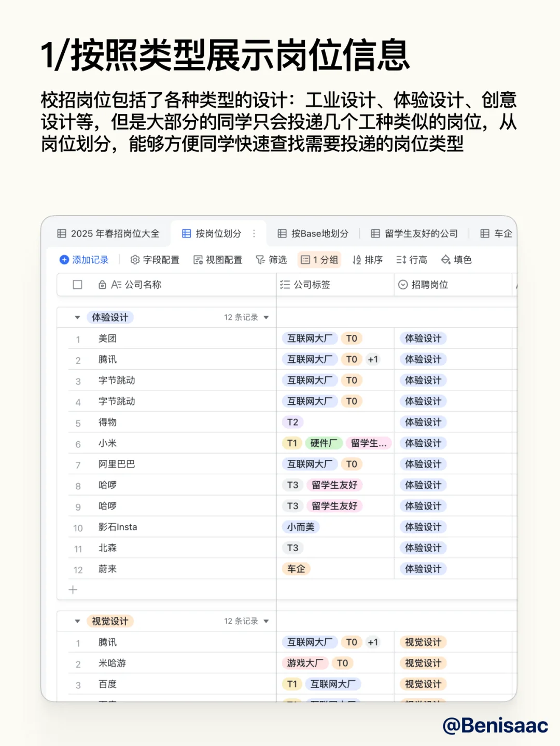Open 字段配置 settings

[155, 260]
